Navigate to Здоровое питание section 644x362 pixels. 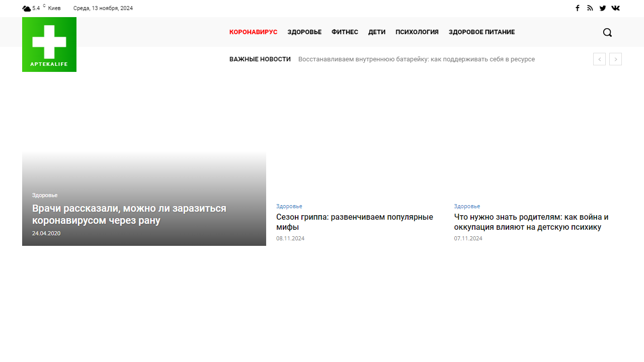point(481,32)
